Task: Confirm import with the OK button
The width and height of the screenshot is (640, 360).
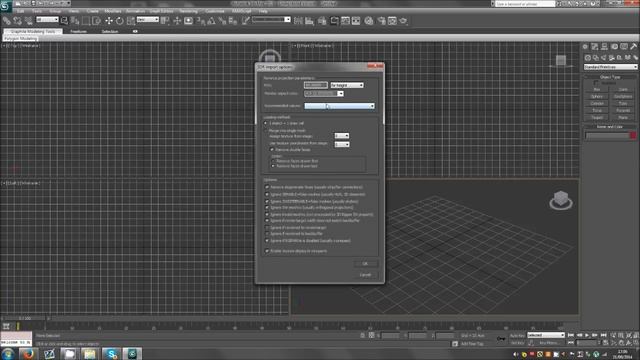Action: pos(365,264)
